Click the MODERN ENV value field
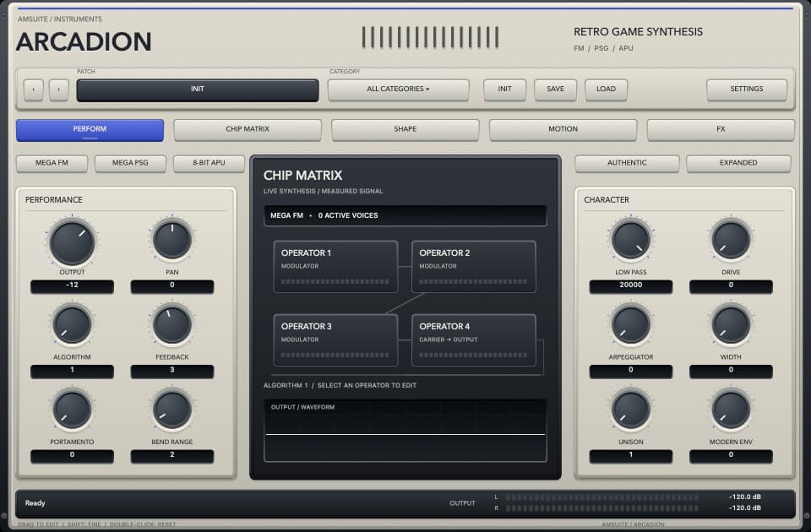The height and width of the screenshot is (532, 811). tap(731, 455)
